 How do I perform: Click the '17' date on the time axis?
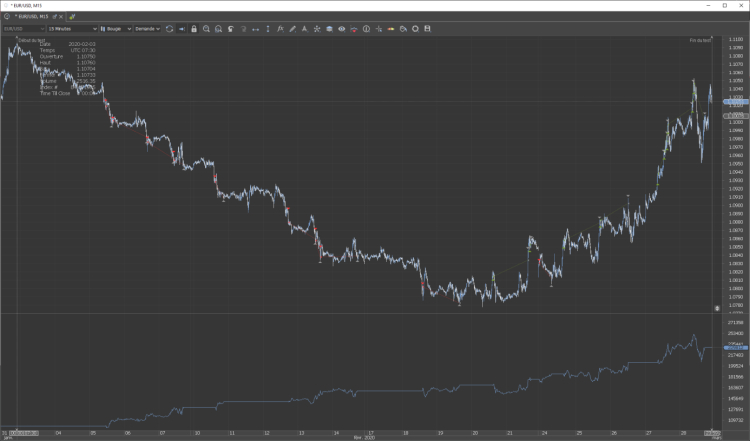(371, 433)
